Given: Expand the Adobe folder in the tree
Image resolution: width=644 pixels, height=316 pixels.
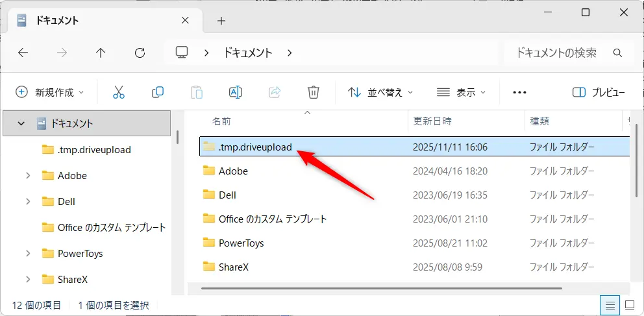Looking at the screenshot, I should coord(28,175).
